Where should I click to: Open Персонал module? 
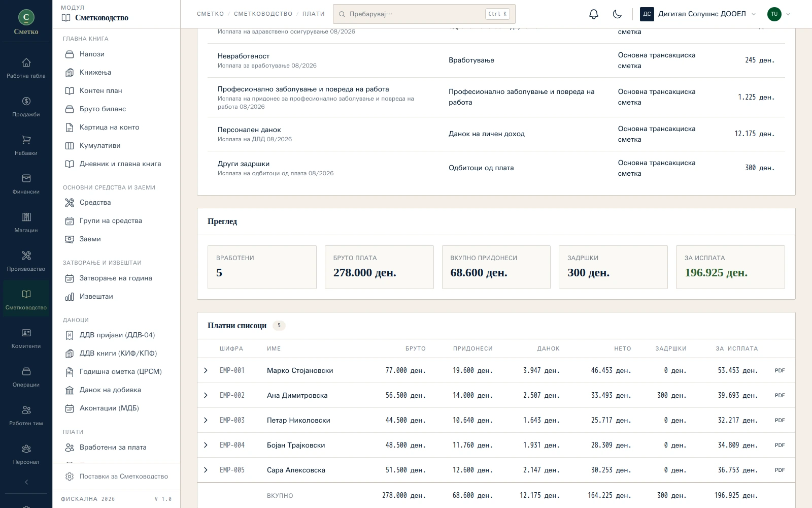coord(26,454)
